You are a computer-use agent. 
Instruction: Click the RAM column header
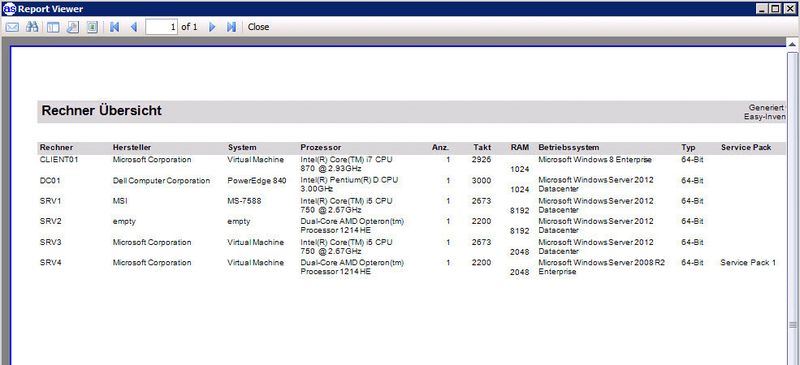coord(519,148)
